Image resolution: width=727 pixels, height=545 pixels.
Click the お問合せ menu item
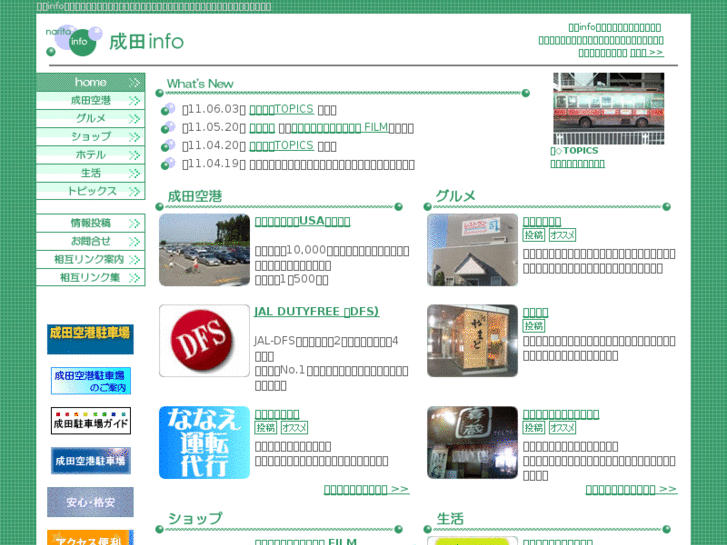[90, 241]
